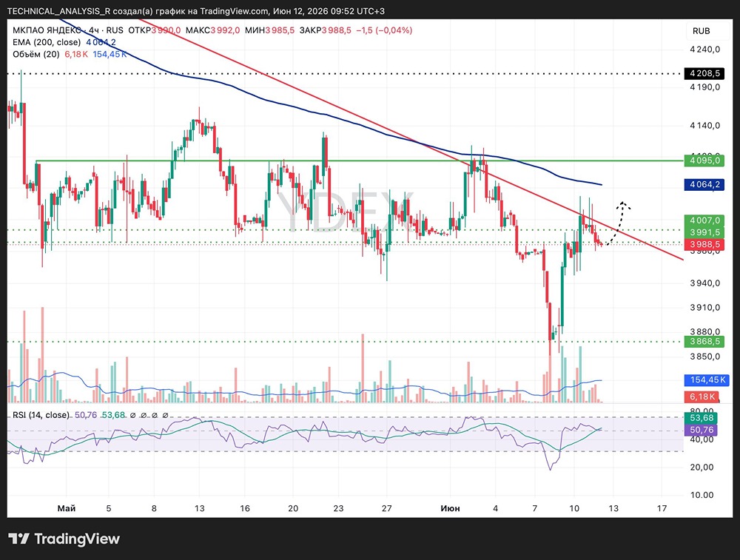Click the МАКС high value 3992,0
The image size is (740, 560).
click(x=225, y=30)
